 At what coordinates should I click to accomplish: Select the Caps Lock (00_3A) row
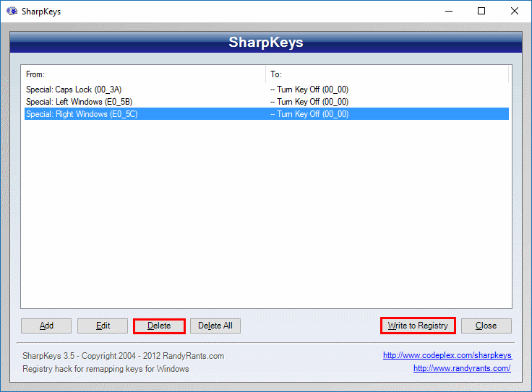point(267,90)
